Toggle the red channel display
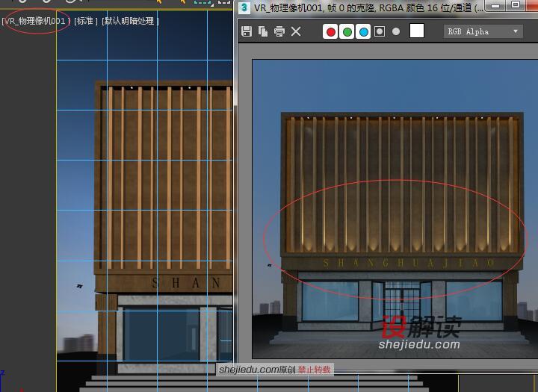Image resolution: width=538 pixels, height=392 pixels. pos(330,31)
